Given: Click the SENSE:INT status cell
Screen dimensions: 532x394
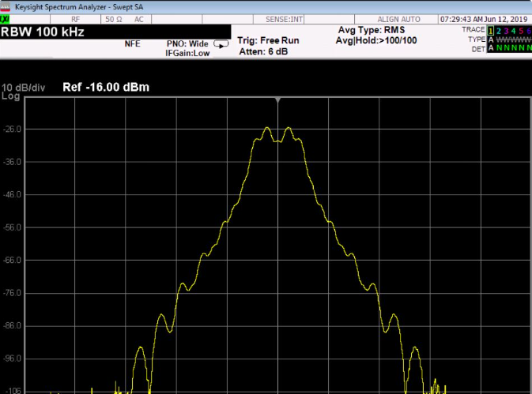Looking at the screenshot, I should [284, 19].
